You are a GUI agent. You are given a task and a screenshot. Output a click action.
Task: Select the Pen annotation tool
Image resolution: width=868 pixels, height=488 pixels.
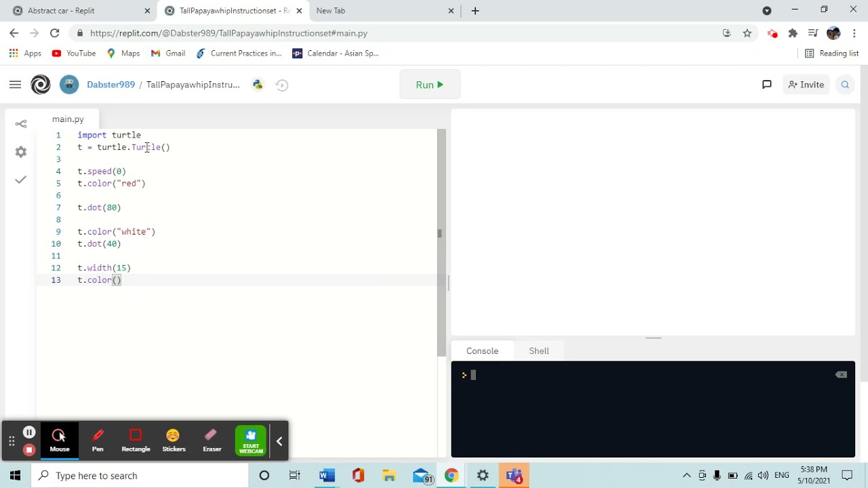[x=98, y=441]
